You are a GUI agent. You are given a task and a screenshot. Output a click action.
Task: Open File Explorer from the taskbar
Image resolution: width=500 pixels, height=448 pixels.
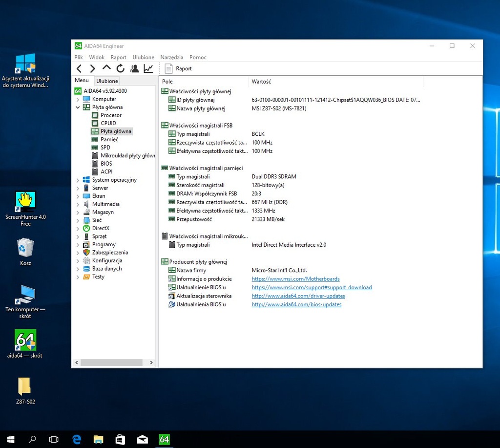[x=99, y=439]
